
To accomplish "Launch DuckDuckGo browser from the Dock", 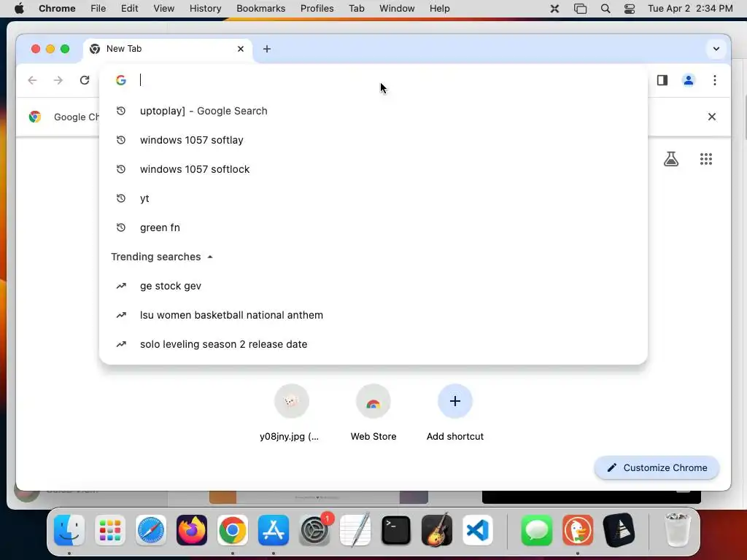I will 578,530.
